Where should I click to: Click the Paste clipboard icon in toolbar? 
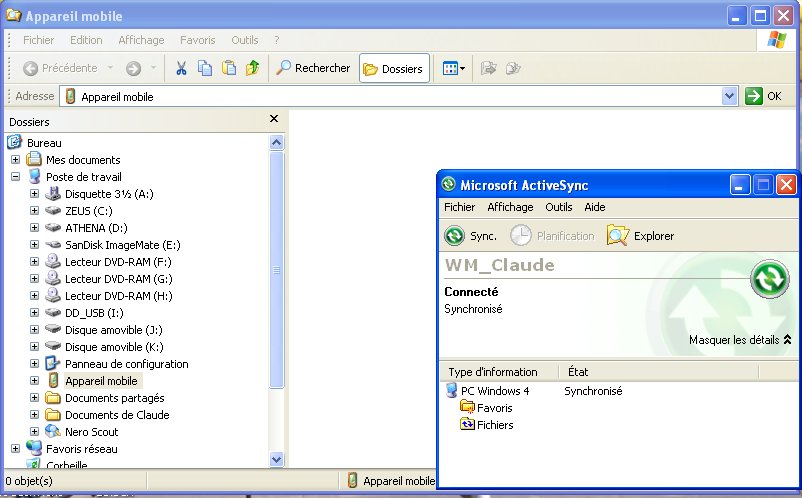pyautogui.click(x=229, y=68)
